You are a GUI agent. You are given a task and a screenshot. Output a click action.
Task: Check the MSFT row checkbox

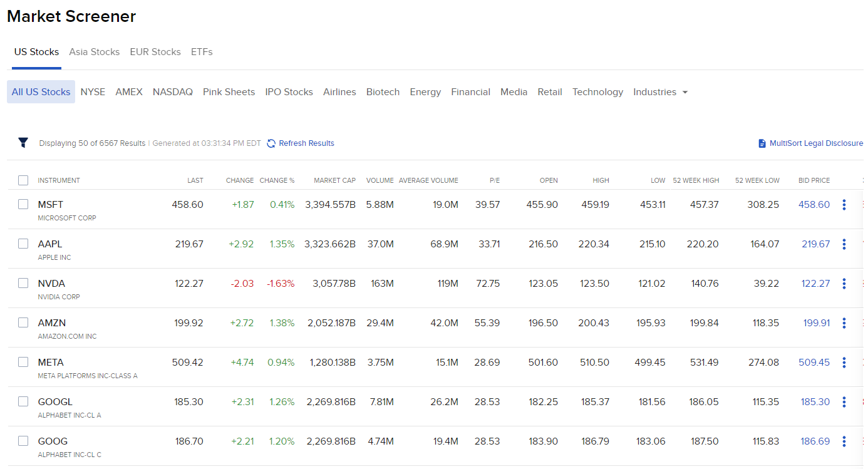[23, 204]
